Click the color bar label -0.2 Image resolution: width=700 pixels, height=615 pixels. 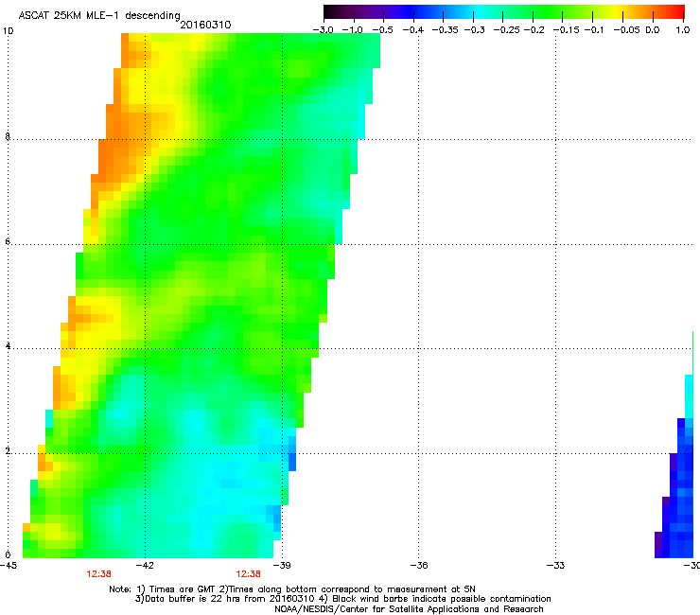534,30
